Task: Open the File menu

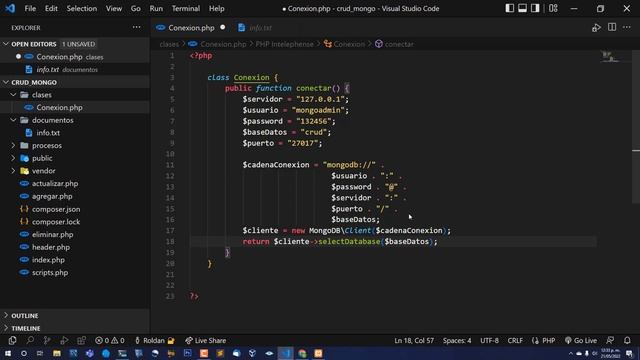Action: (30, 8)
